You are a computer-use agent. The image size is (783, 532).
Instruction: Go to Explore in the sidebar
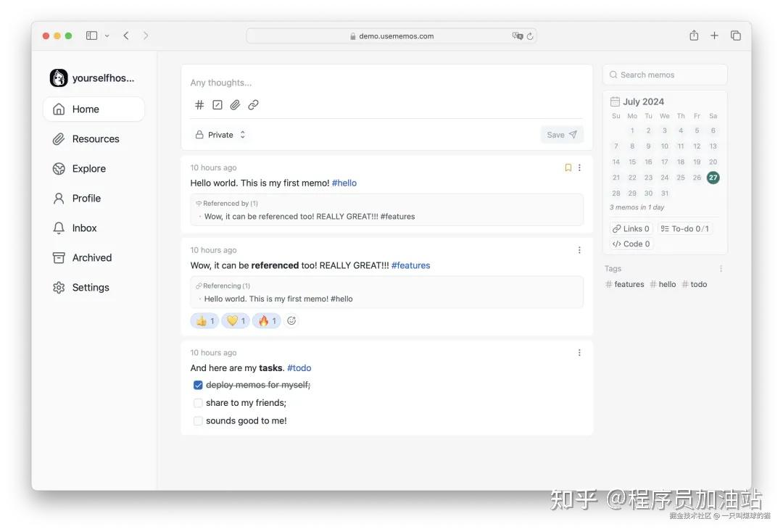(88, 169)
